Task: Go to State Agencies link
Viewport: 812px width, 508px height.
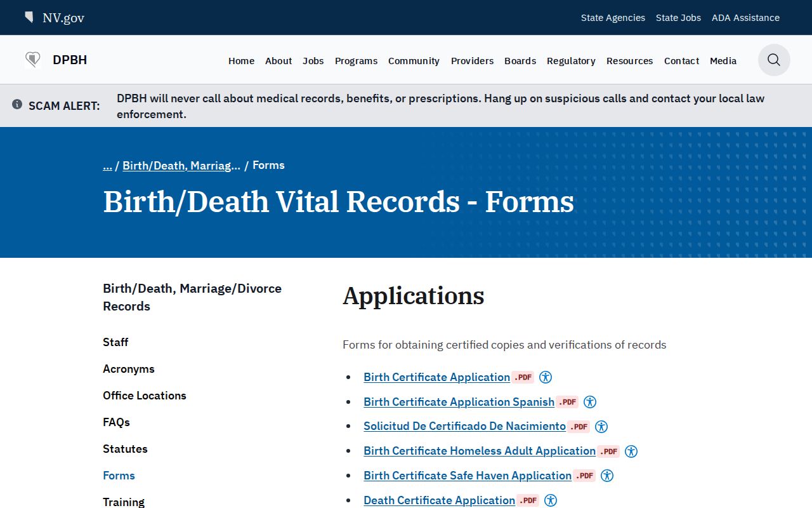Action: 613,18
